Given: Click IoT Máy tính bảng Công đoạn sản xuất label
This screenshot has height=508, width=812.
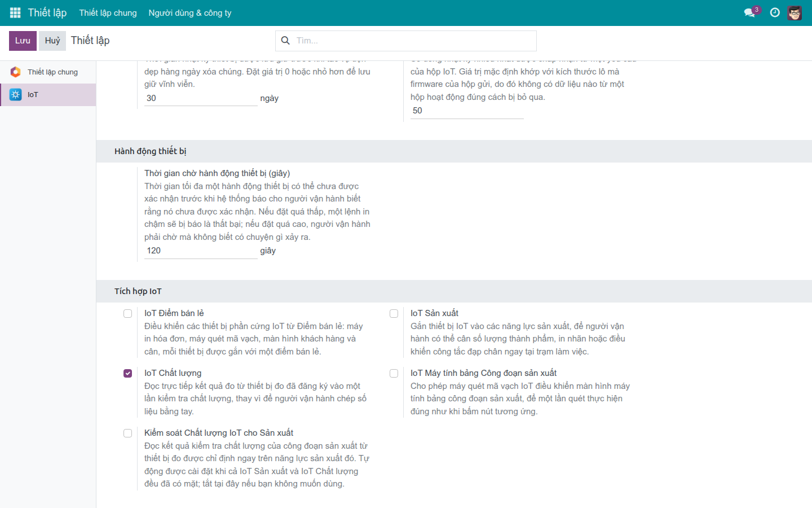Looking at the screenshot, I should click(483, 373).
